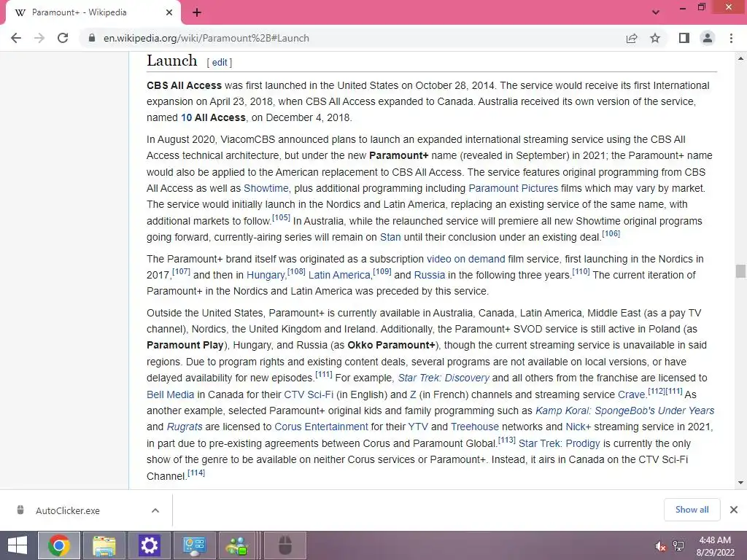Open Star Trek: Prodigy link
Image resolution: width=747 pixels, height=560 pixels.
[559, 444]
